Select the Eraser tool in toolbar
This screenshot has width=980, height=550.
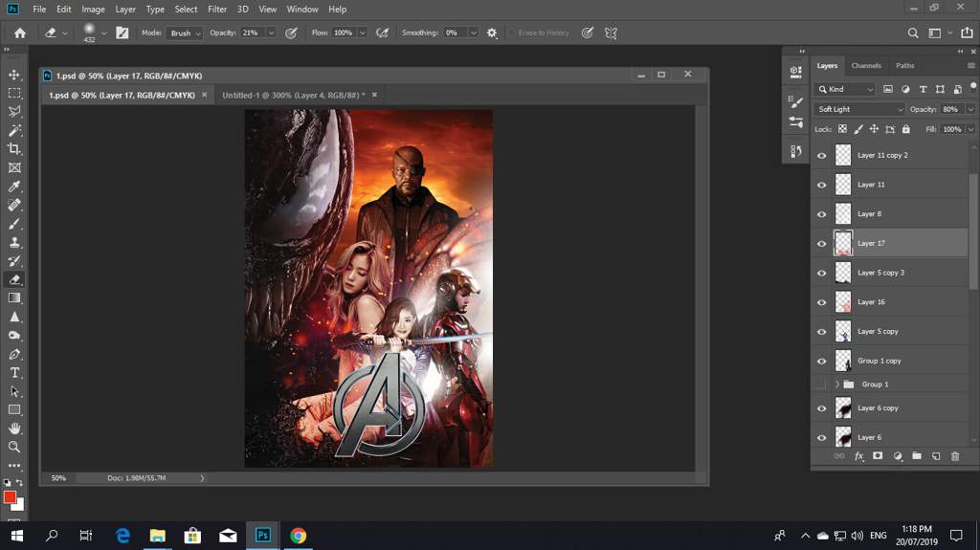tap(13, 279)
